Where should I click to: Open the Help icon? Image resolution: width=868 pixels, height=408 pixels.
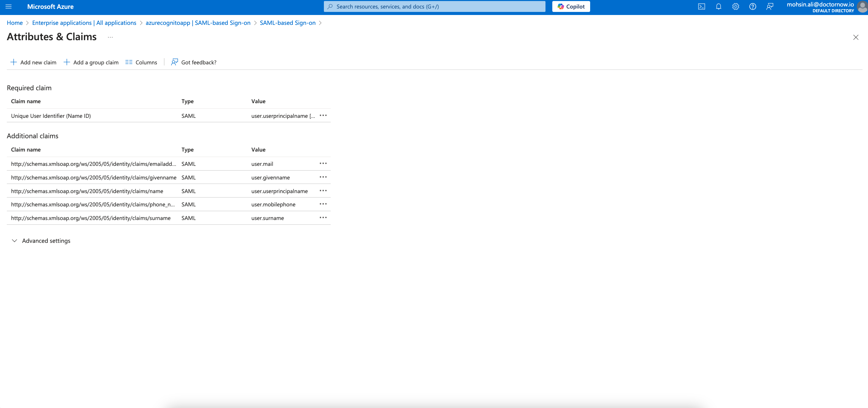coord(753,6)
